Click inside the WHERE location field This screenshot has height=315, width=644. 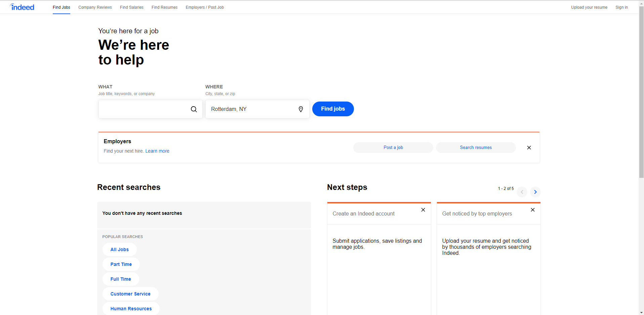(x=252, y=109)
